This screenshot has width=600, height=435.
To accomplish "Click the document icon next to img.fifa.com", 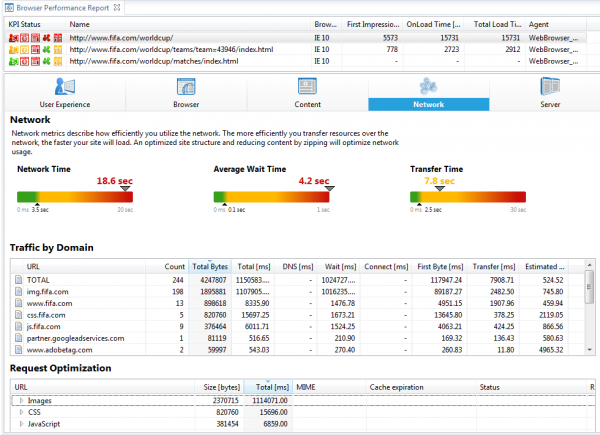I will [18, 292].
